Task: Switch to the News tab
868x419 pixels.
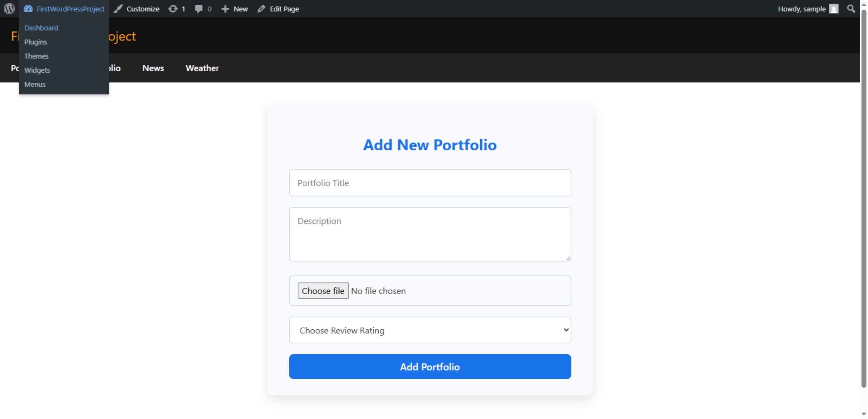Action: pos(153,68)
